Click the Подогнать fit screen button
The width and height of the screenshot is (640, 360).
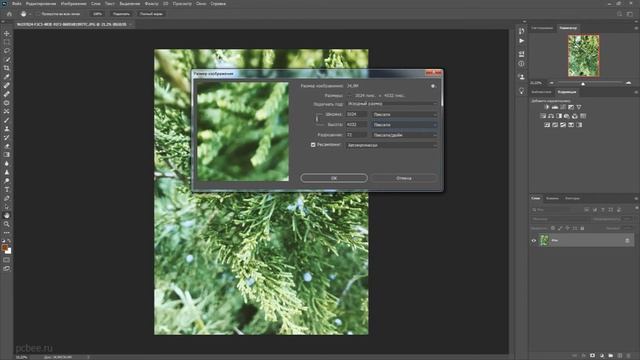pos(121,14)
